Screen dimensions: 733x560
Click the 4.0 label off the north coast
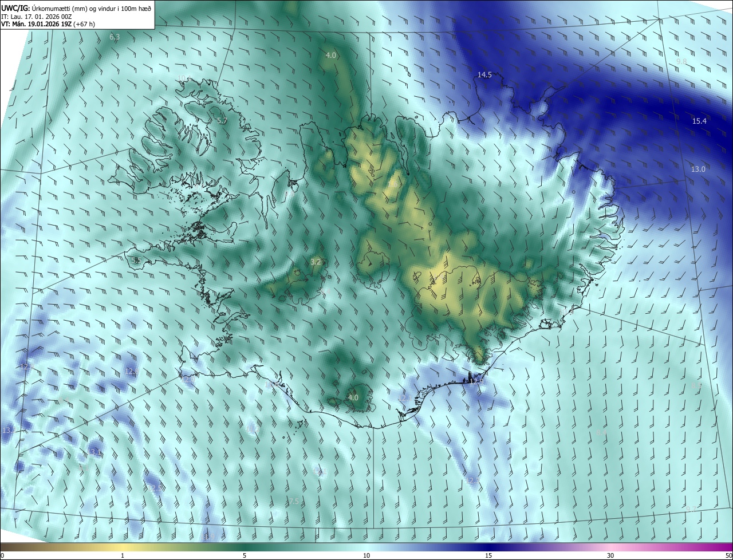tap(330, 55)
